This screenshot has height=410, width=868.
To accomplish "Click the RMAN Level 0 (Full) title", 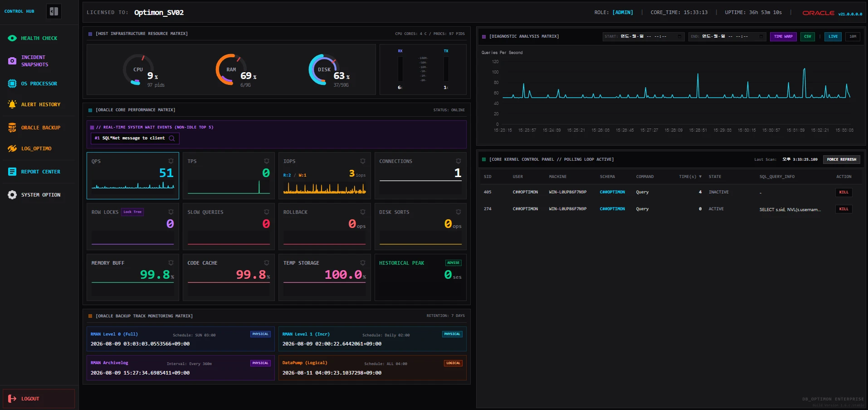I will click(x=114, y=334).
